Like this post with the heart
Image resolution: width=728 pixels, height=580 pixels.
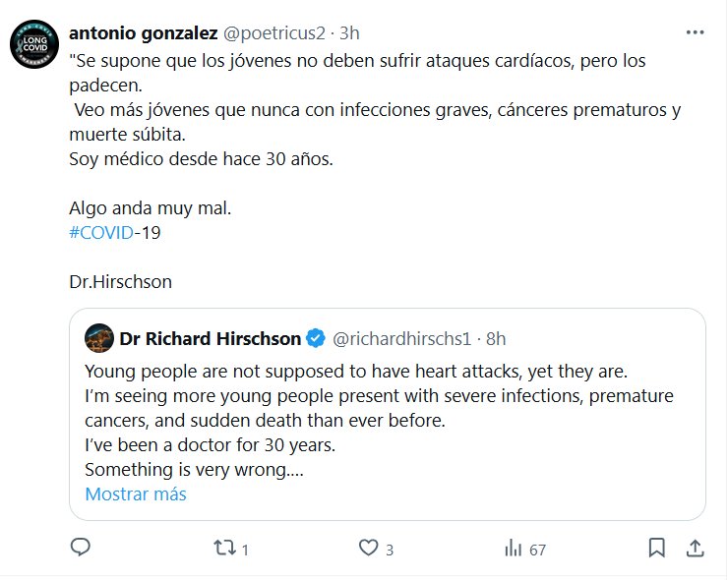[369, 549]
